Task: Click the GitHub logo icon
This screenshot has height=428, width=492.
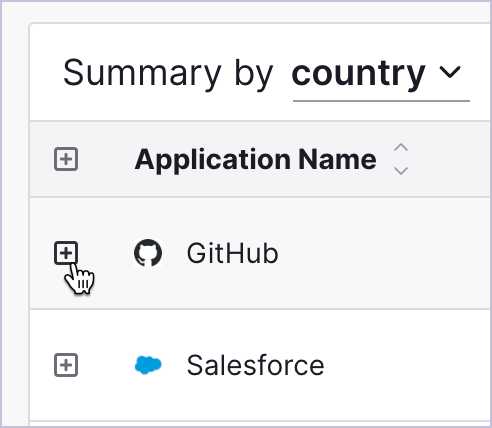Action: (148, 253)
